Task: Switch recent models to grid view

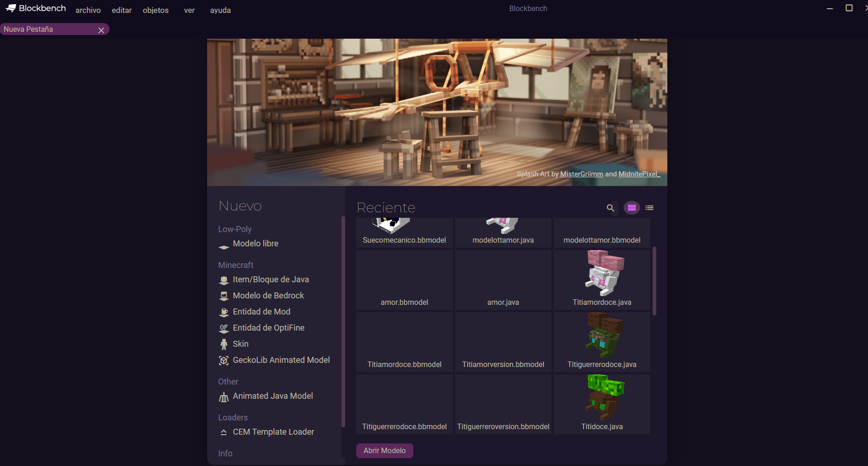Action: pyautogui.click(x=632, y=208)
